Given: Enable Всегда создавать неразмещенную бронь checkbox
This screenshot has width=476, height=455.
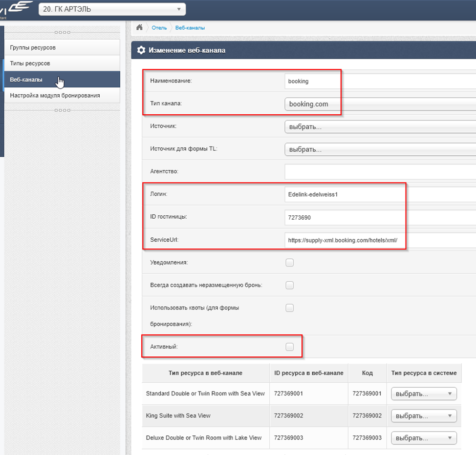Looking at the screenshot, I should point(290,285).
